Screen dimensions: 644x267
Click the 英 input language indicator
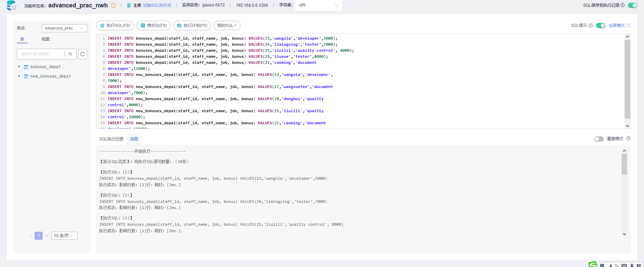602,265
